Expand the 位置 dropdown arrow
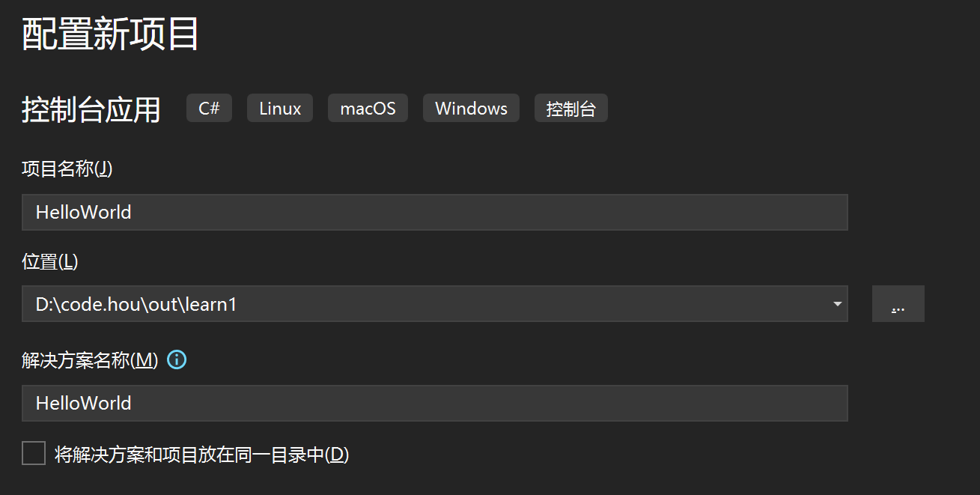Viewport: 980px width, 495px height. [837, 304]
